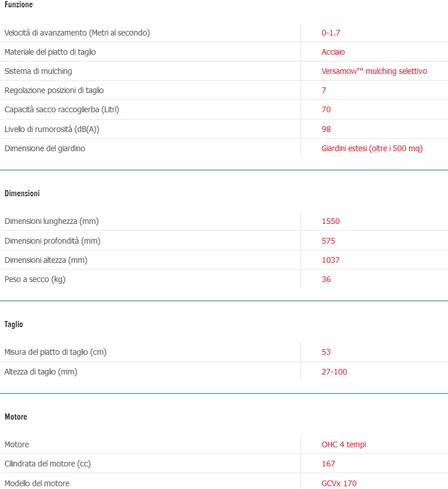The image size is (448, 489).
Task: Click the speed value 0-1.7
Action: 331,33
